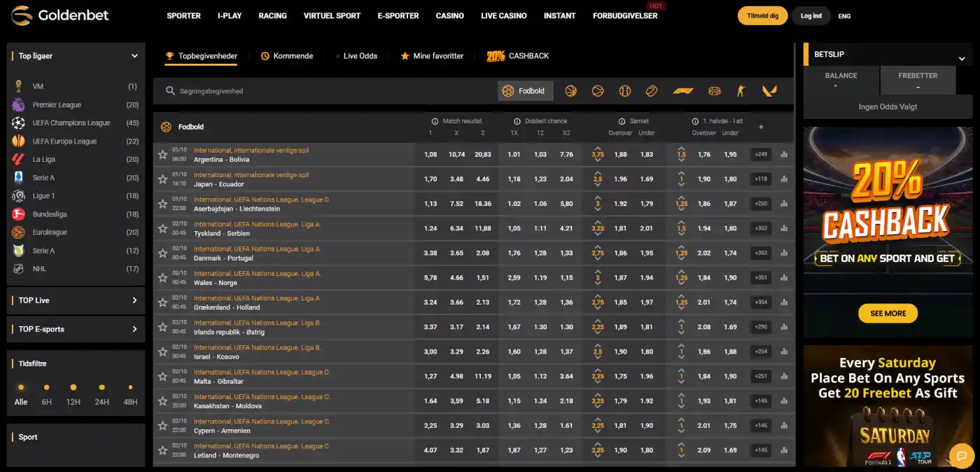Click the Goldenbet logo

point(60,15)
